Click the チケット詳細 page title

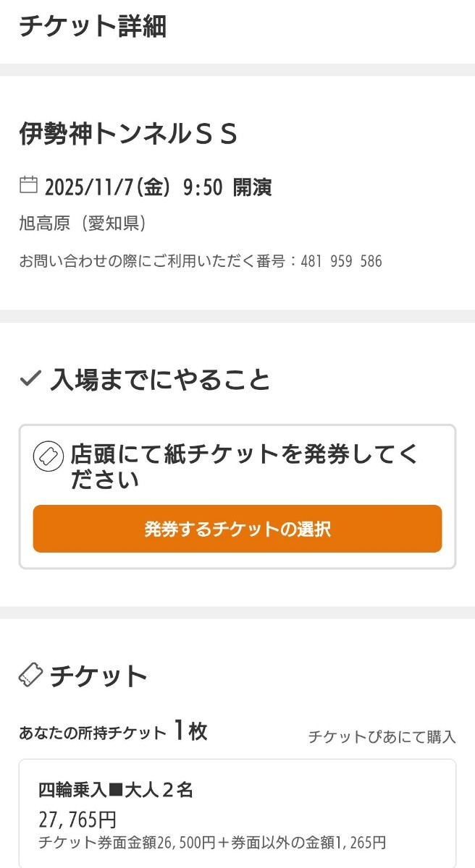pos(93,26)
